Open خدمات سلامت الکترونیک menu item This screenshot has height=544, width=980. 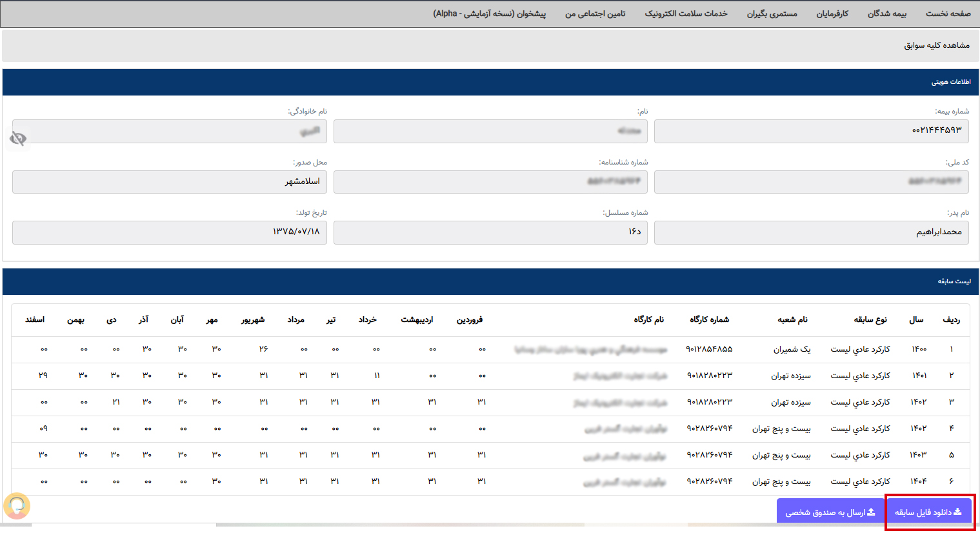(x=686, y=14)
